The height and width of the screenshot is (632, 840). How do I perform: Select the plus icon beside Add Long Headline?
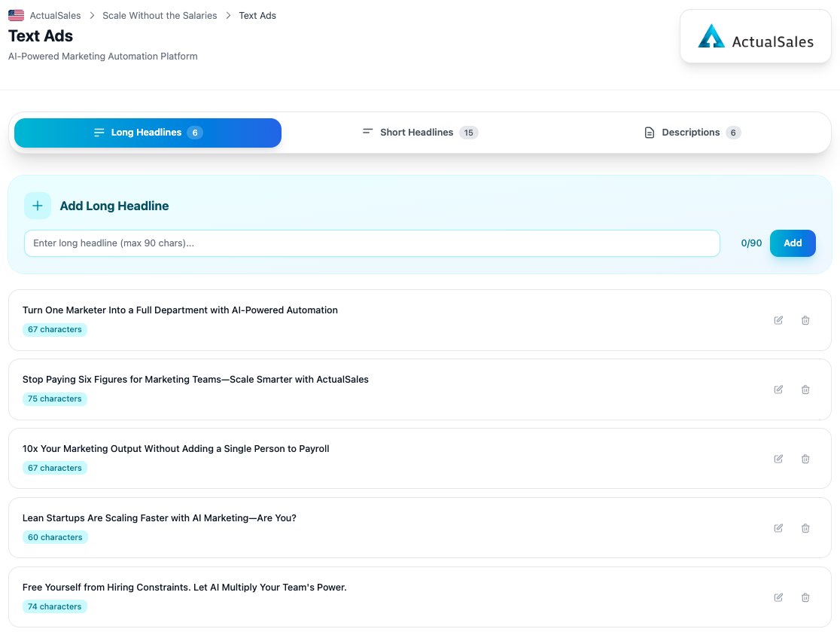coord(38,206)
